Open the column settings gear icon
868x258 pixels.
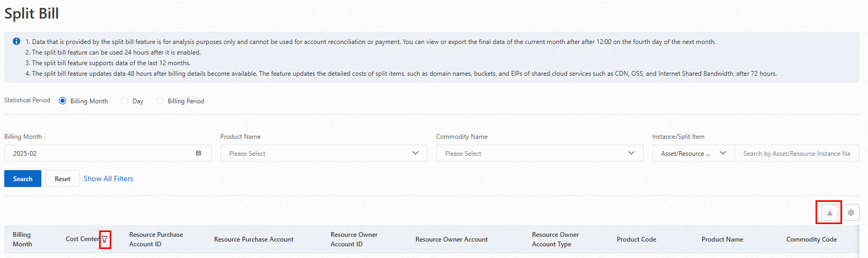click(x=851, y=212)
